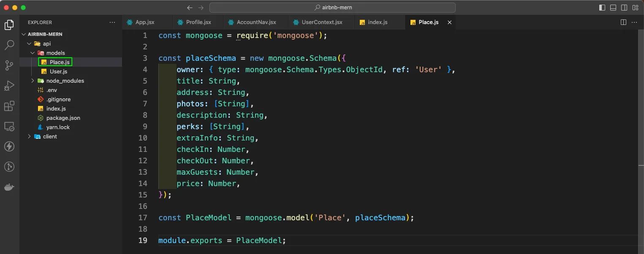
Task: Click the 'extraInfo' field on line 10
Action: click(x=197, y=138)
